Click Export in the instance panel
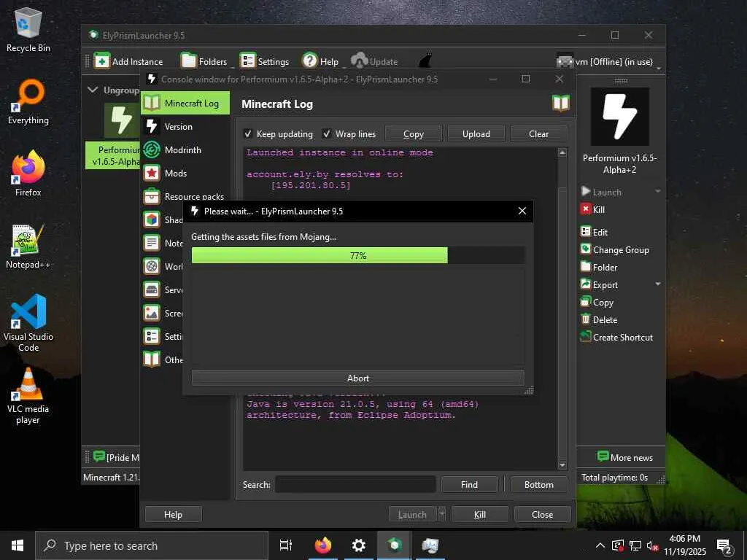Image resolution: width=747 pixels, height=560 pixels. [x=599, y=285]
